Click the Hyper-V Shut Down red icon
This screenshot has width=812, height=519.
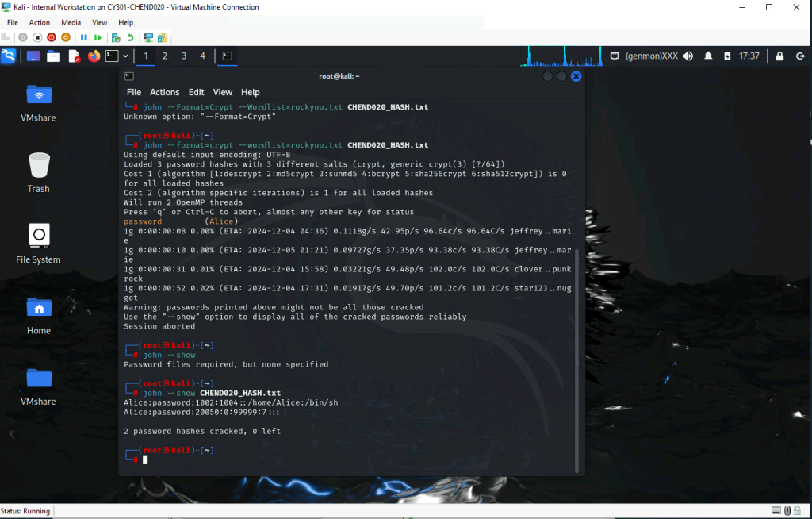(52, 37)
